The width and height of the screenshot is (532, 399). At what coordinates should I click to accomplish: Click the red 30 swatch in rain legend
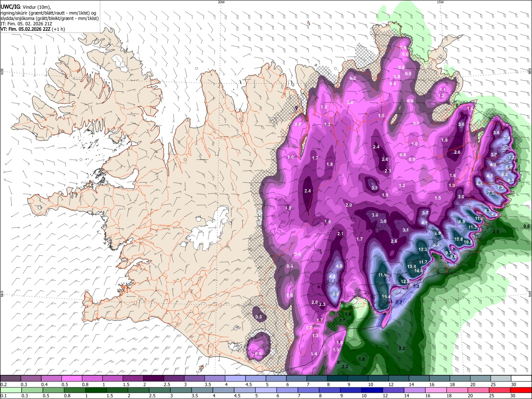coord(521,390)
